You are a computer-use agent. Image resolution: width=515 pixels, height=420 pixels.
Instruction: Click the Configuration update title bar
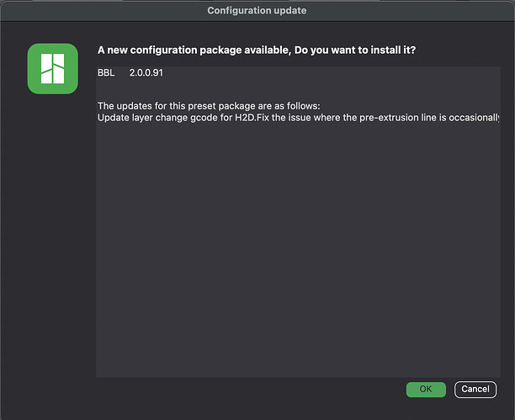pyautogui.click(x=257, y=10)
